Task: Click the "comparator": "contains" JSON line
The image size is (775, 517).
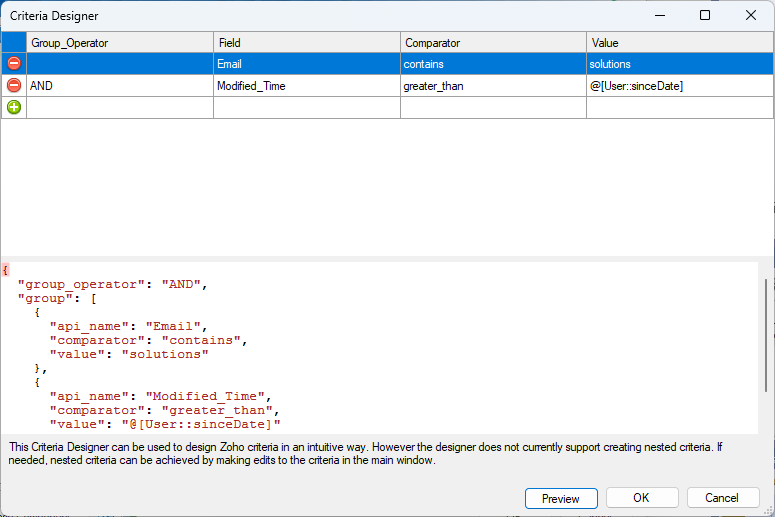Action: (x=148, y=340)
